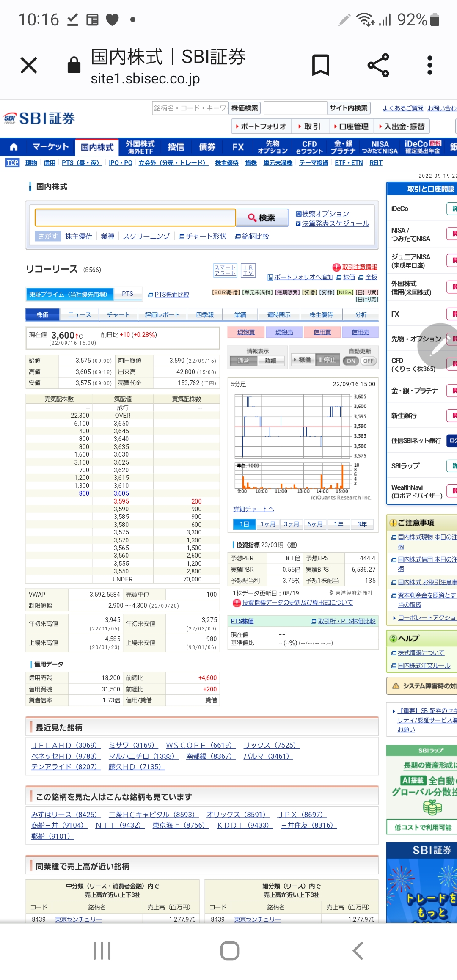The width and height of the screenshot is (457, 980).
Task: Click ask price 3,605 in order book
Action: click(x=121, y=493)
